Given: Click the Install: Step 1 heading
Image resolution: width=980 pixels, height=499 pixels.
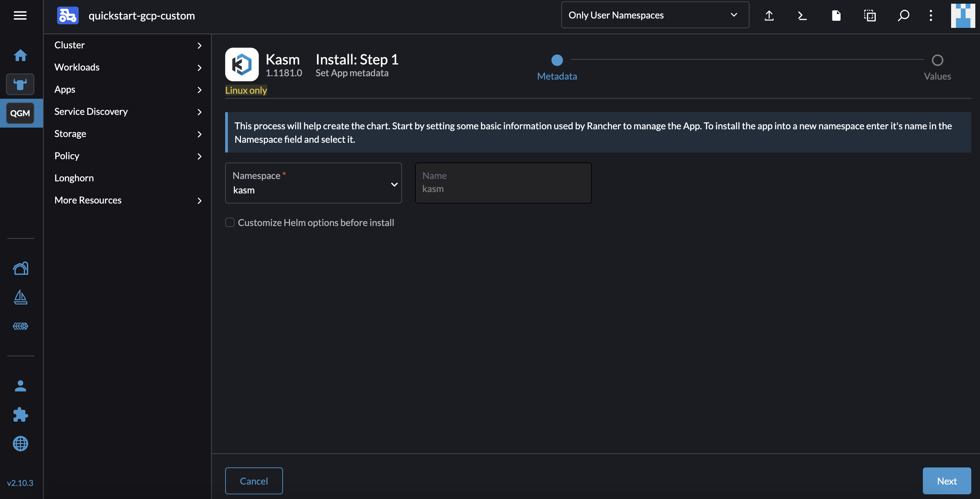Looking at the screenshot, I should [357, 59].
